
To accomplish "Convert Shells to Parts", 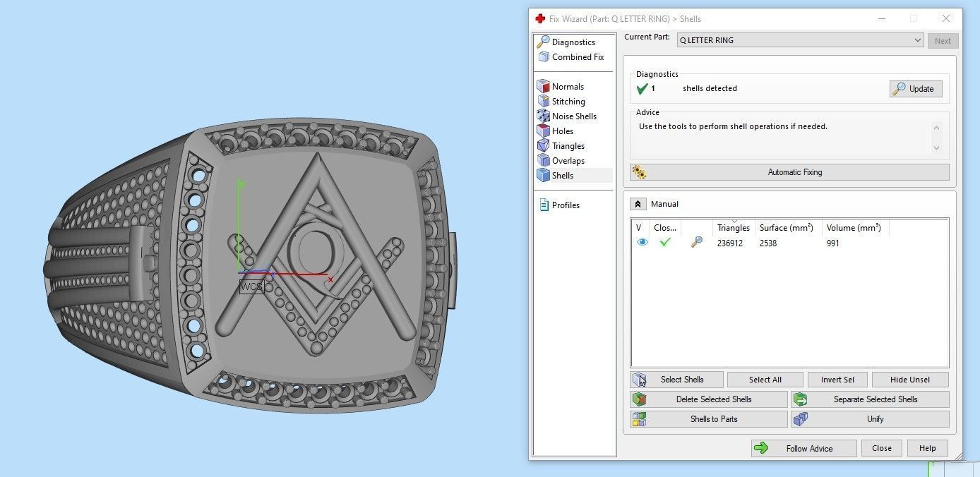I will 708,419.
